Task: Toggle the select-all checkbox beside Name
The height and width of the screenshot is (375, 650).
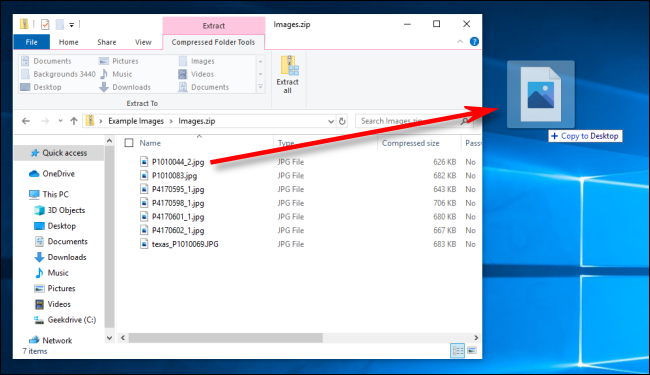Action: tap(129, 143)
